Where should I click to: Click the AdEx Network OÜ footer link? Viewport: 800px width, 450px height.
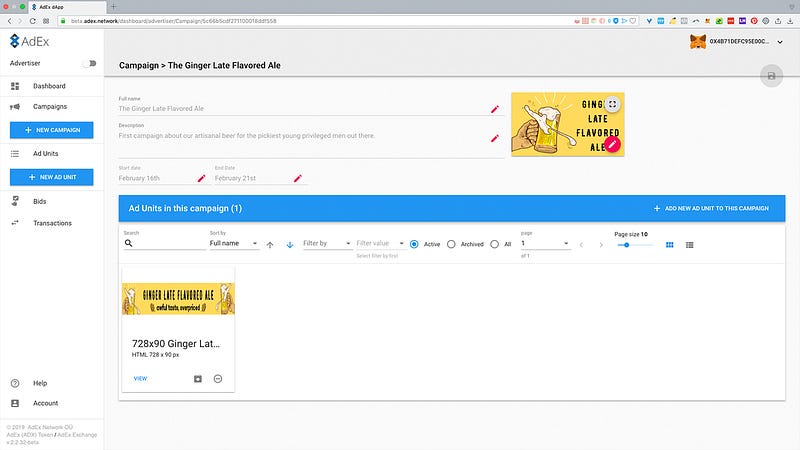coord(49,428)
